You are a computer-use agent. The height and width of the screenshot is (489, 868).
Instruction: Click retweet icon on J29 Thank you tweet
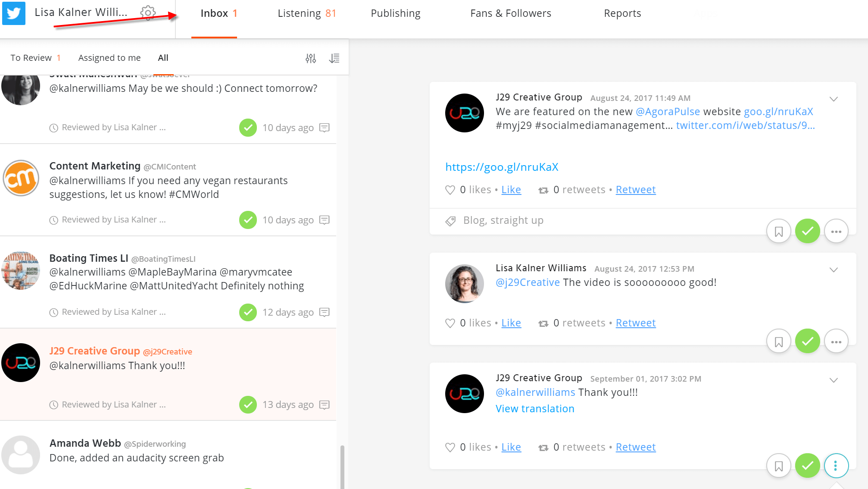tap(543, 448)
